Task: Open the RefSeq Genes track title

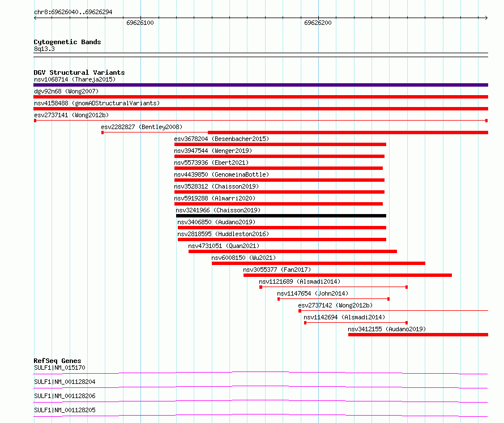Action: point(57,361)
